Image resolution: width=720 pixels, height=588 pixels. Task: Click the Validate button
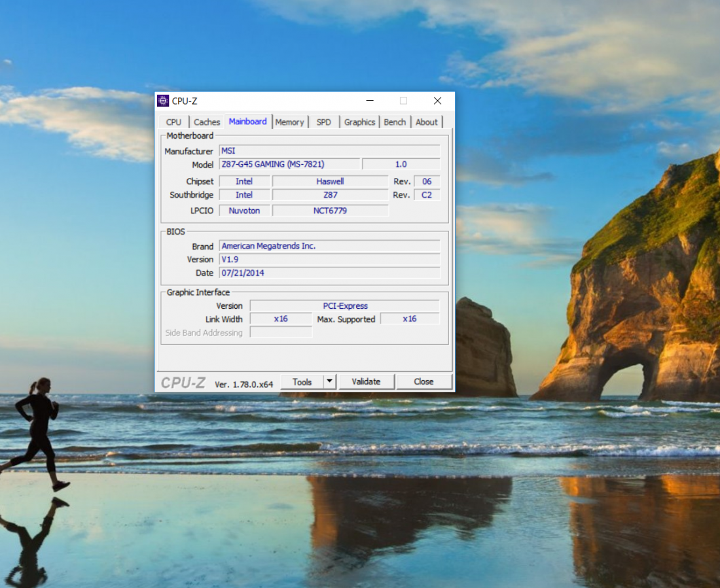[366, 382]
